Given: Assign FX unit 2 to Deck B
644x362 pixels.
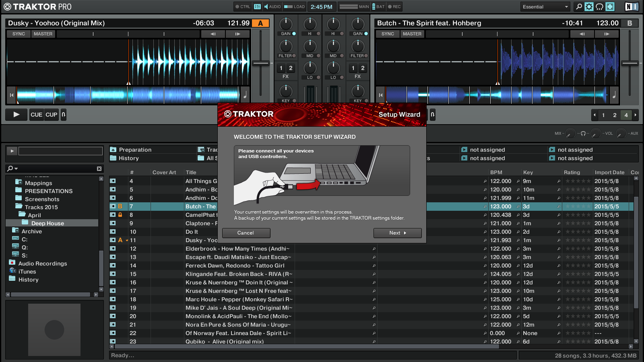Looking at the screenshot, I should [x=363, y=68].
